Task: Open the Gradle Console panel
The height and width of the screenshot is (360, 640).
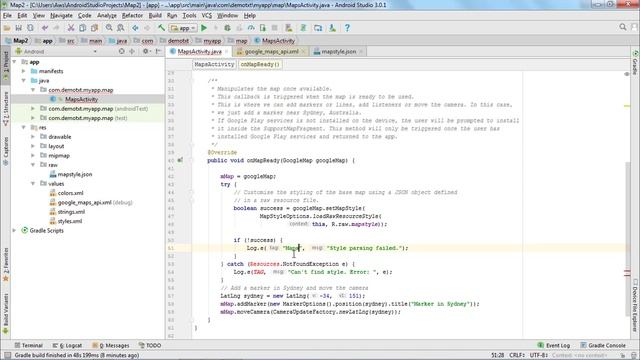Action: (x=603, y=345)
